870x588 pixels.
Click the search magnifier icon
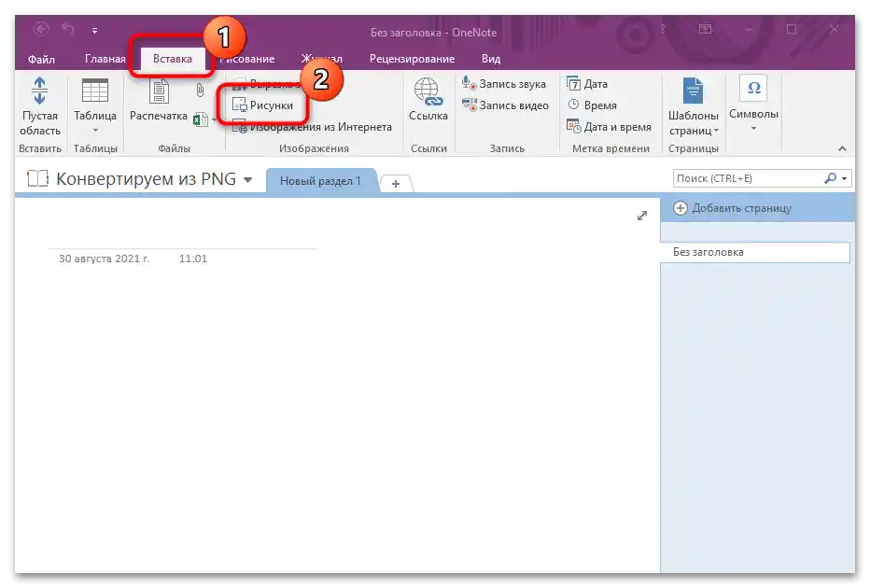coord(830,178)
